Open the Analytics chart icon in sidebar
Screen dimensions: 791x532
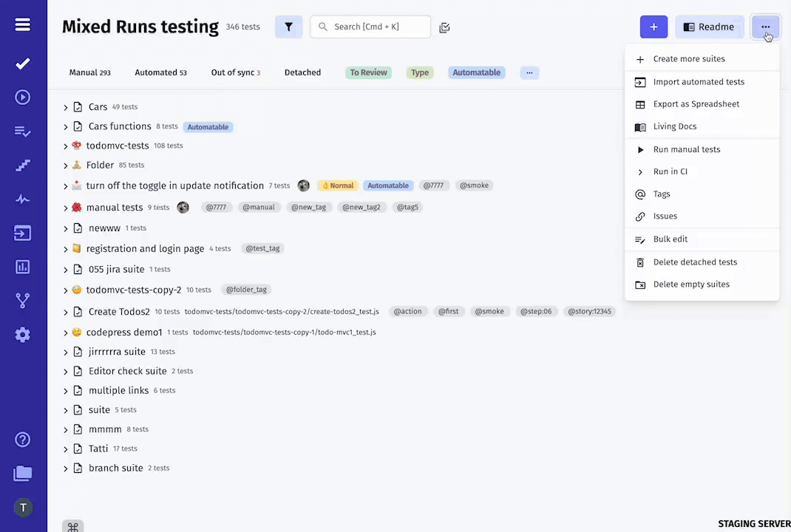click(23, 267)
